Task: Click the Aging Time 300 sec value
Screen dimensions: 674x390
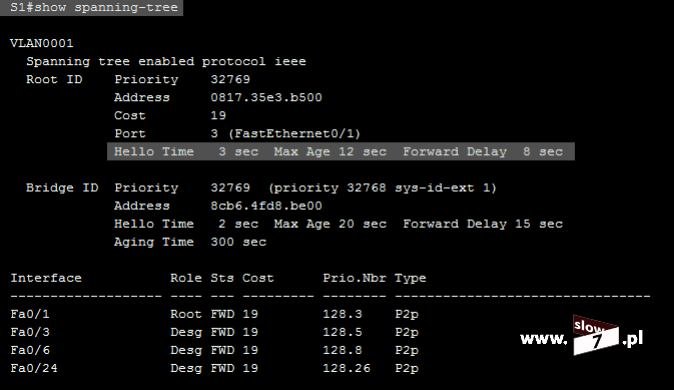Action: pos(190,242)
